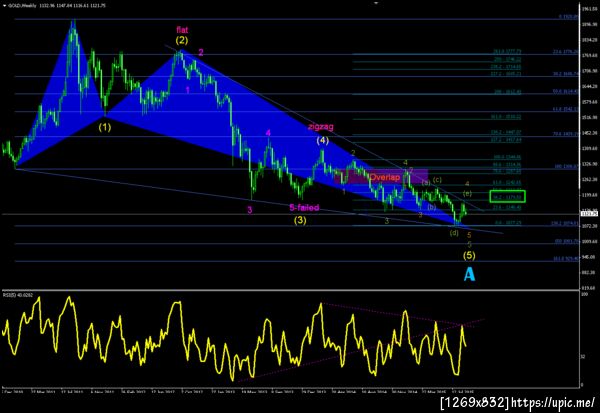Viewport: 600px width, 413px height.
Task: Click the 1644.28 price axis label
Action: coord(589,87)
